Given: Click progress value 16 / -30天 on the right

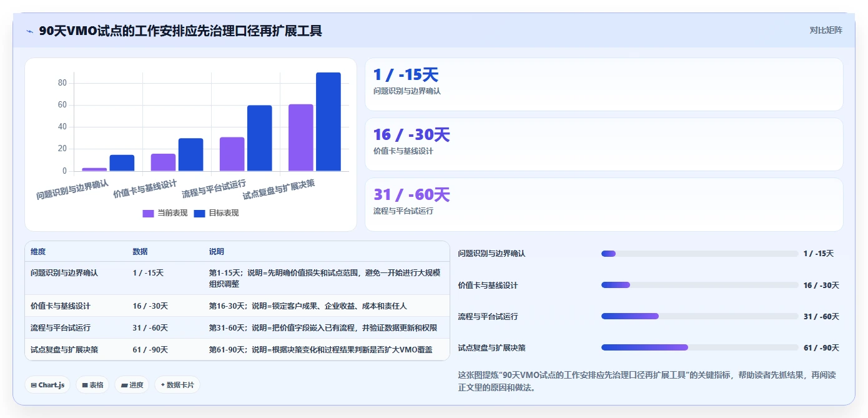Looking at the screenshot, I should (821, 286).
